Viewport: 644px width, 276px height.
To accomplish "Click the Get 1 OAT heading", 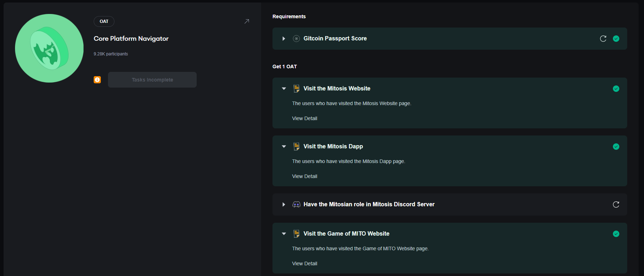I will tap(285, 66).
